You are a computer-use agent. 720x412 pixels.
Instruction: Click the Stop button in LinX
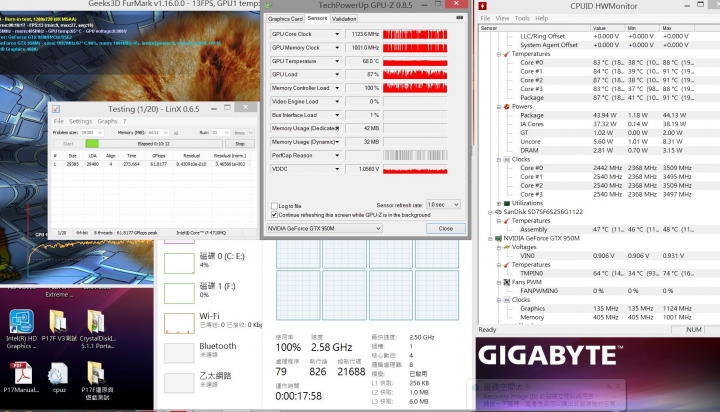pos(240,144)
